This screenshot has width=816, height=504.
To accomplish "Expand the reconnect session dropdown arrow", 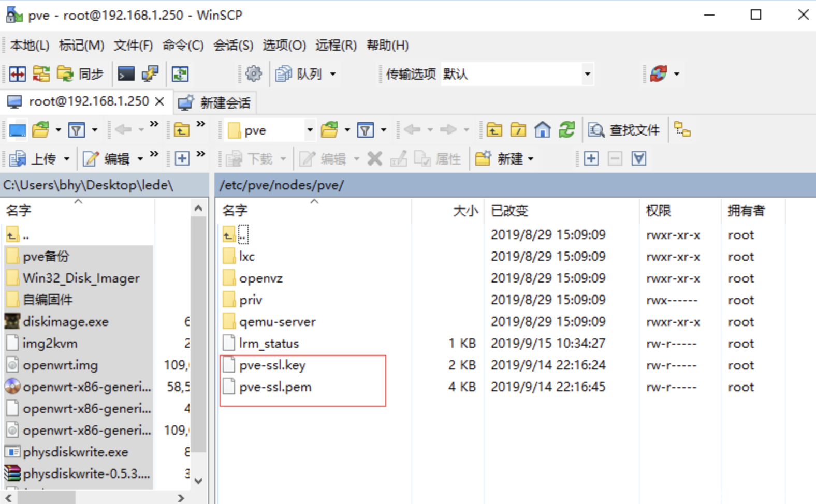I will pos(677,74).
